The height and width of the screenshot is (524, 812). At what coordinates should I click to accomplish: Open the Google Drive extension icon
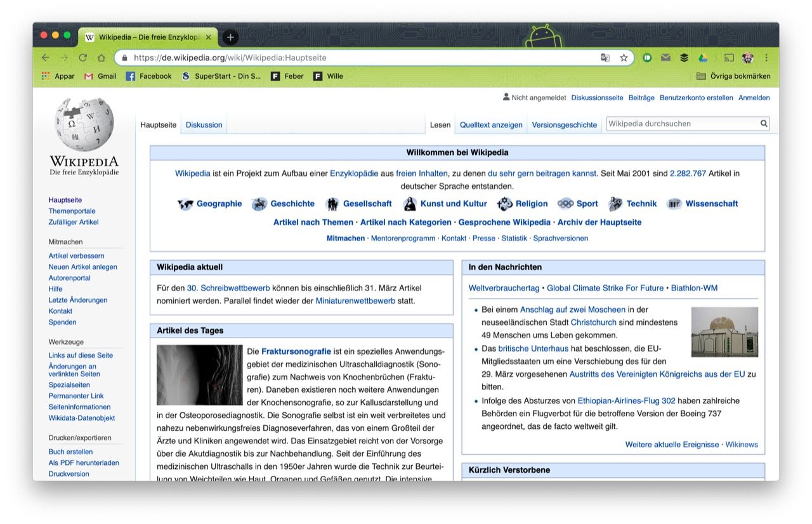click(x=702, y=58)
